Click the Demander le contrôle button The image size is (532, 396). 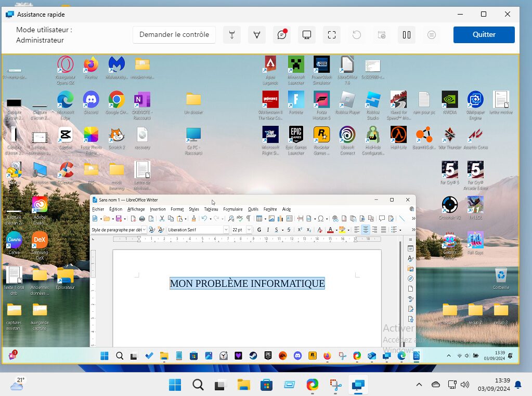pyautogui.click(x=174, y=35)
